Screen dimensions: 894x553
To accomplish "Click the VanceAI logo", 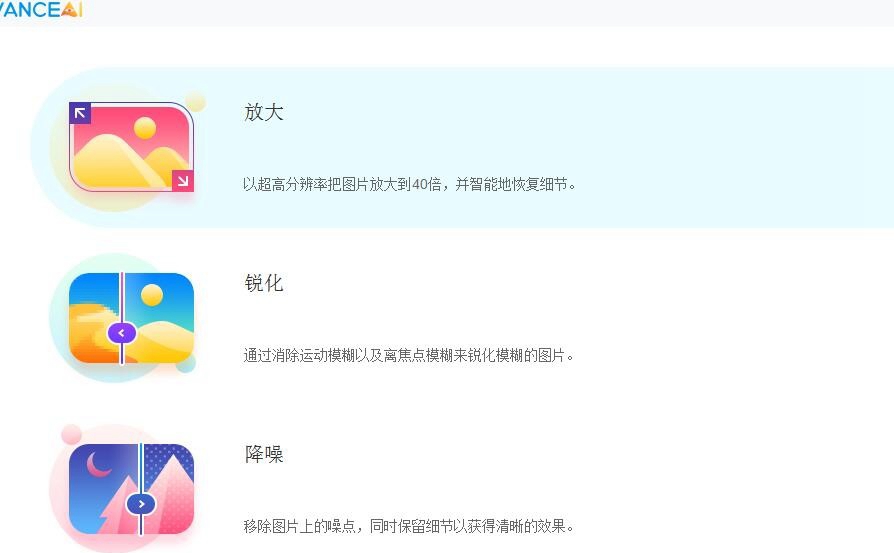I will [x=41, y=9].
